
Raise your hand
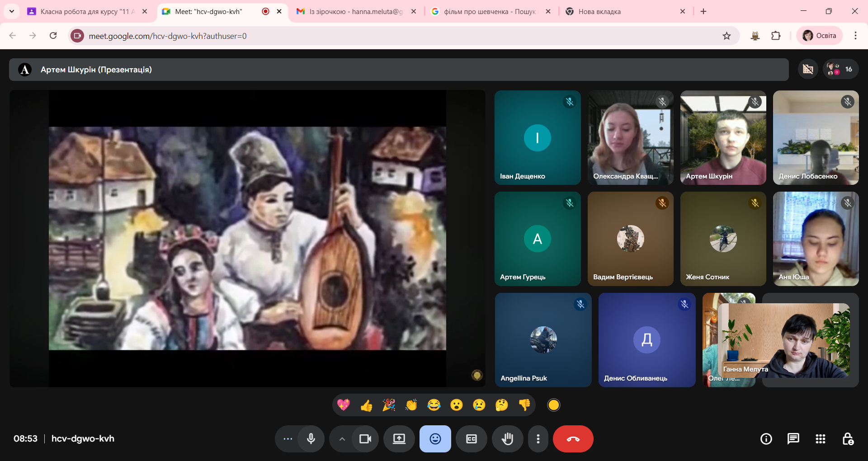pyautogui.click(x=508, y=439)
